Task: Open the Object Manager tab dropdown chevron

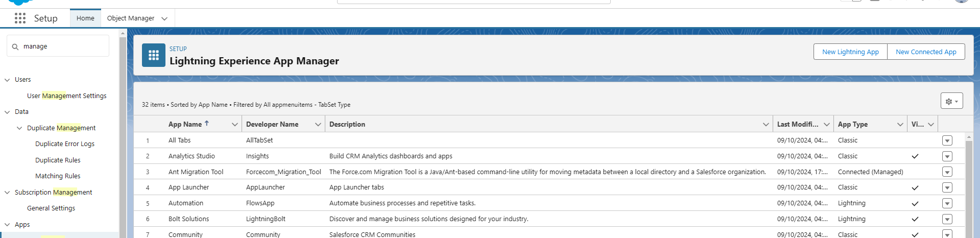Action: [x=164, y=18]
